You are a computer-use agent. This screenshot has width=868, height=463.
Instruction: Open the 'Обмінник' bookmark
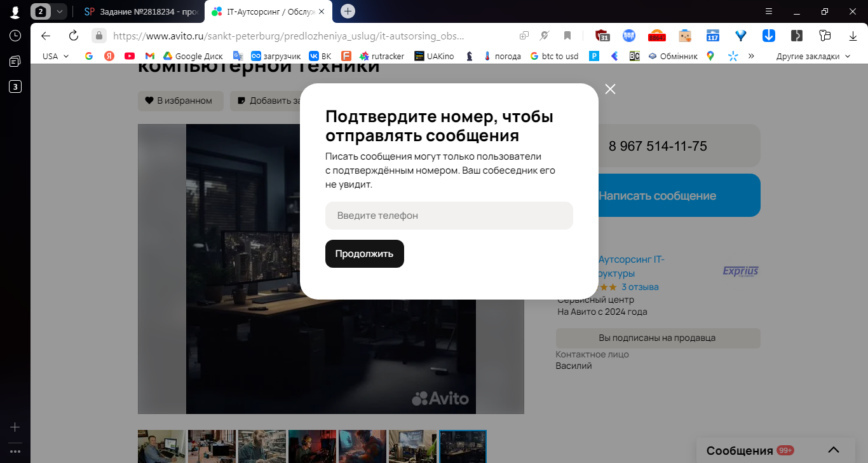point(673,56)
